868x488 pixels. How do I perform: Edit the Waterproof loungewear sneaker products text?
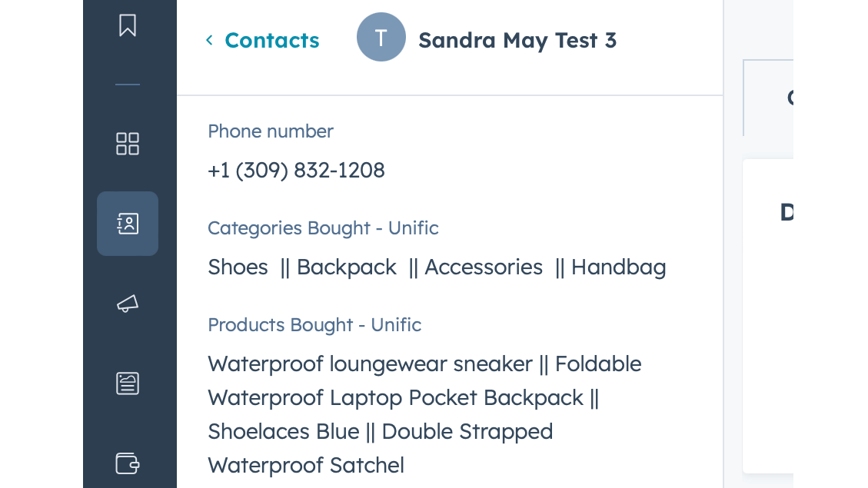[424, 414]
